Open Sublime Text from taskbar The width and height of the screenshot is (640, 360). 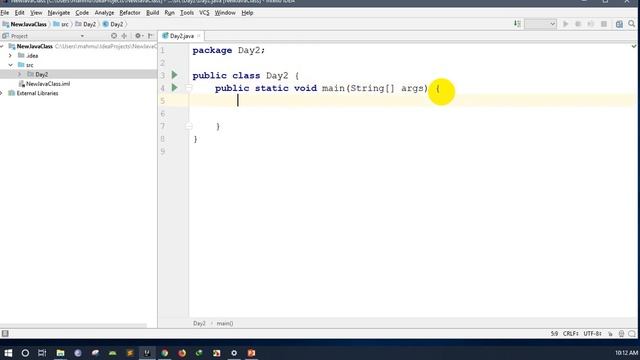click(x=130, y=353)
